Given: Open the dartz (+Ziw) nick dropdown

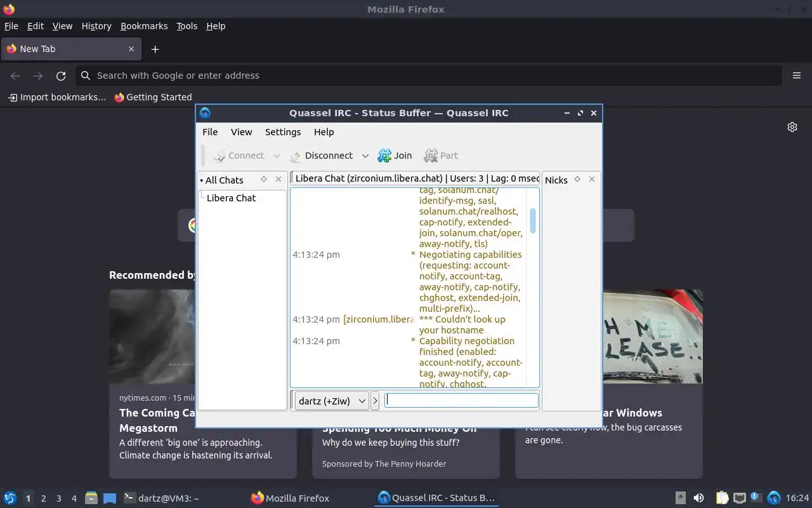Looking at the screenshot, I should [x=332, y=401].
